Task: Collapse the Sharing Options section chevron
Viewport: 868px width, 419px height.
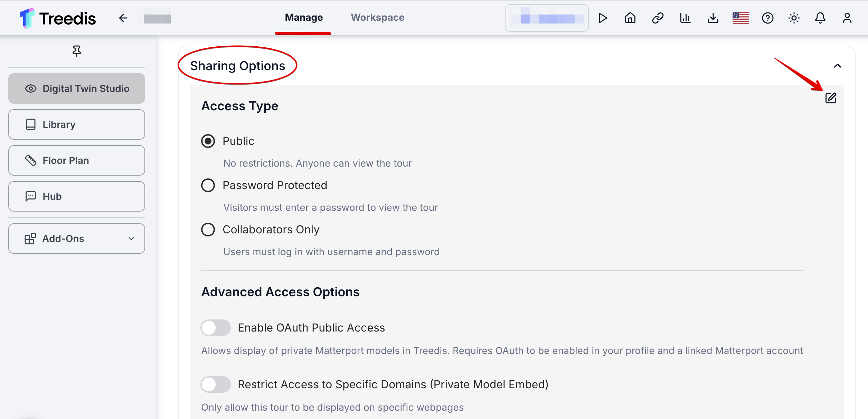Action: [x=838, y=66]
